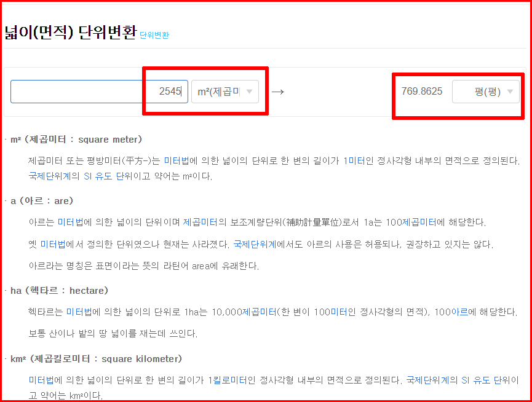
Task: Click heading 'a (아르 : are)'
Action: point(42,200)
